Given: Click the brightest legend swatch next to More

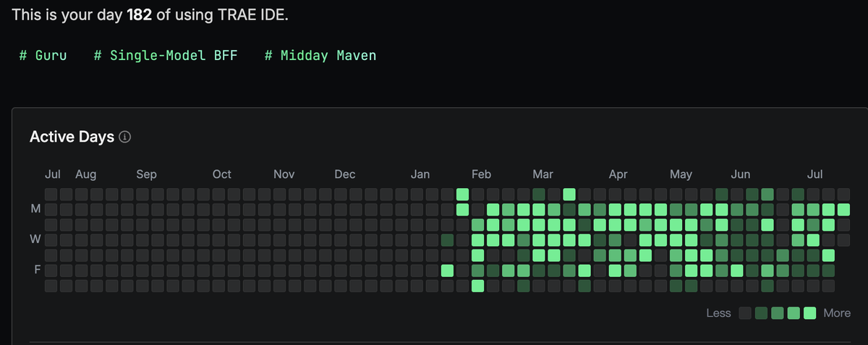Looking at the screenshot, I should click(x=810, y=313).
